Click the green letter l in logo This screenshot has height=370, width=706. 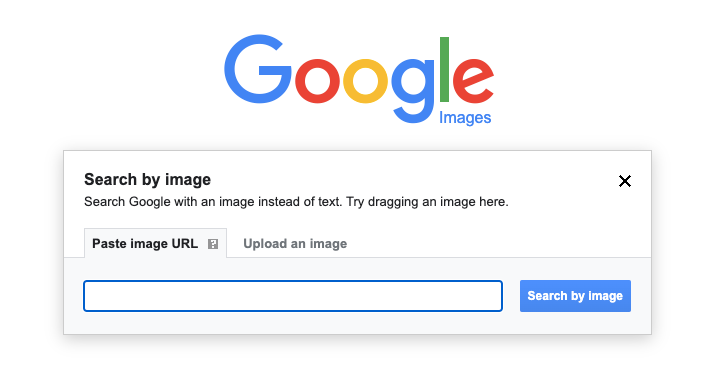(x=444, y=69)
